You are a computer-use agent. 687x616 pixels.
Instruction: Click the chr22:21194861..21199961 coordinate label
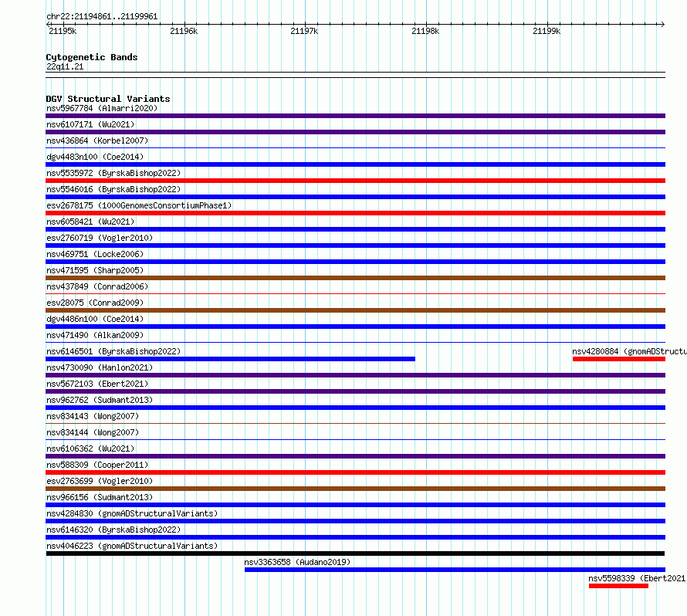[x=102, y=16]
